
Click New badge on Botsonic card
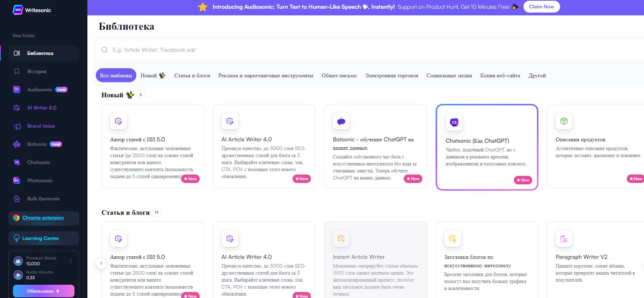[x=413, y=179]
